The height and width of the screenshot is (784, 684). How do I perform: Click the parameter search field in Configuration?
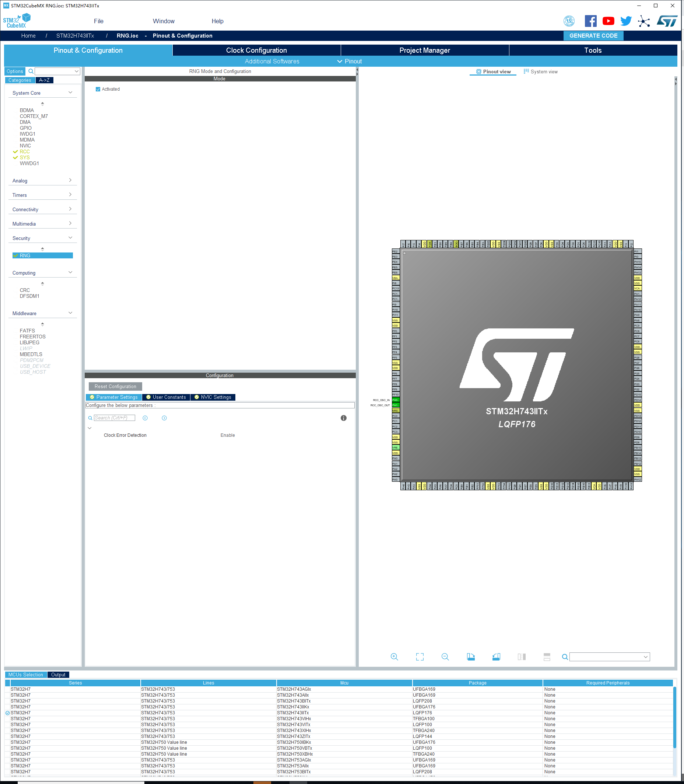pyautogui.click(x=114, y=417)
